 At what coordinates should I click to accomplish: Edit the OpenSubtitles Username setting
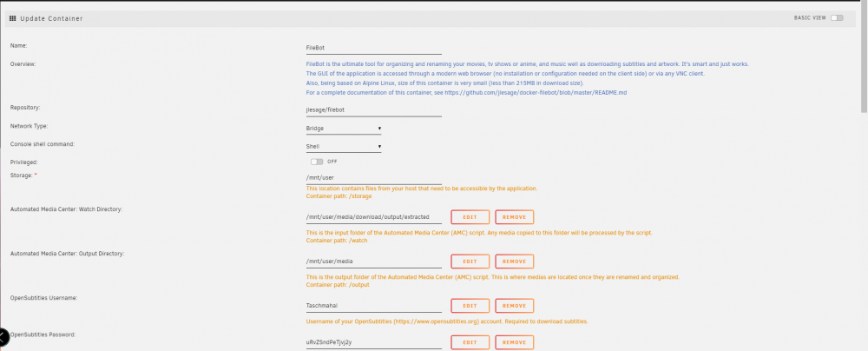click(x=470, y=306)
